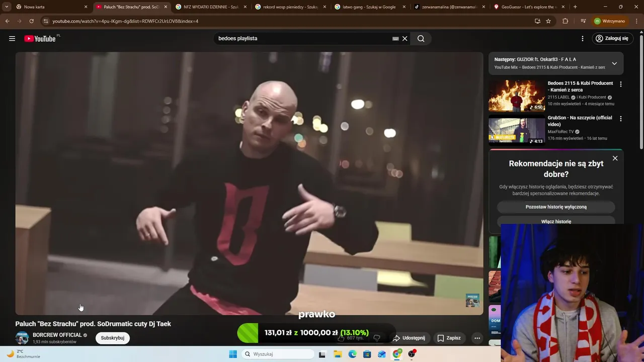Open the YouTube hamburger guide menu

click(12, 39)
